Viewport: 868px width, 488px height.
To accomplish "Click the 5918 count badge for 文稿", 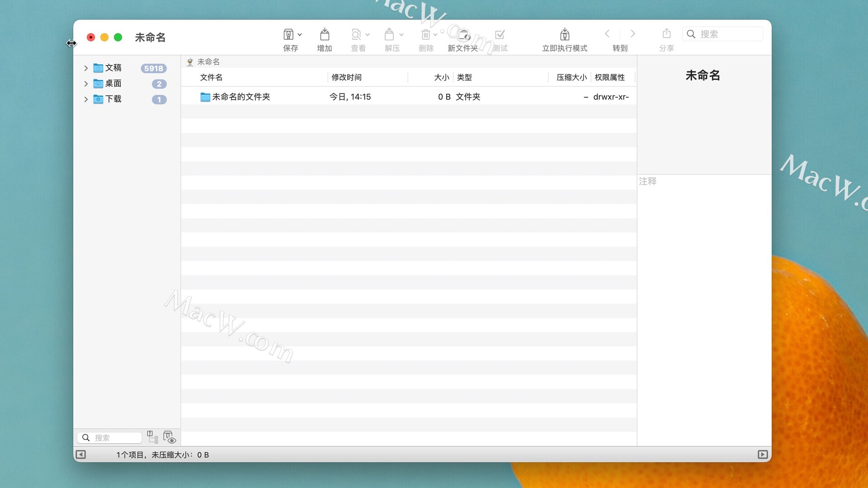I will pyautogui.click(x=154, y=68).
